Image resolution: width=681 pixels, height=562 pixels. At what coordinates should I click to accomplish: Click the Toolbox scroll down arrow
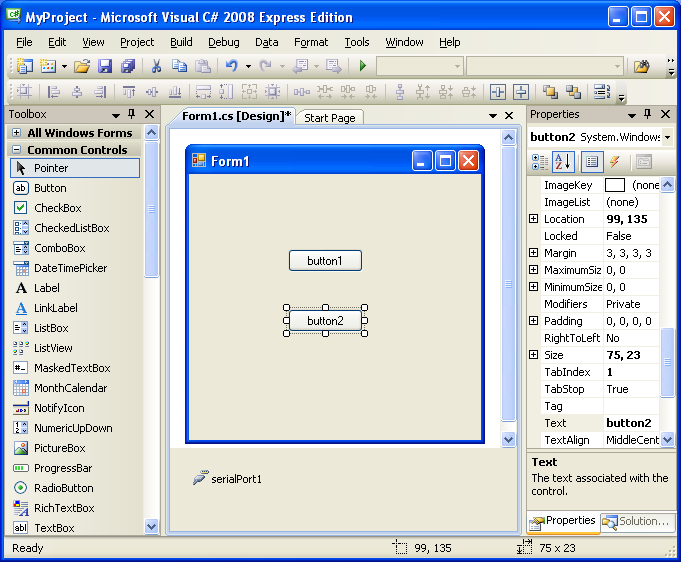[x=151, y=527]
